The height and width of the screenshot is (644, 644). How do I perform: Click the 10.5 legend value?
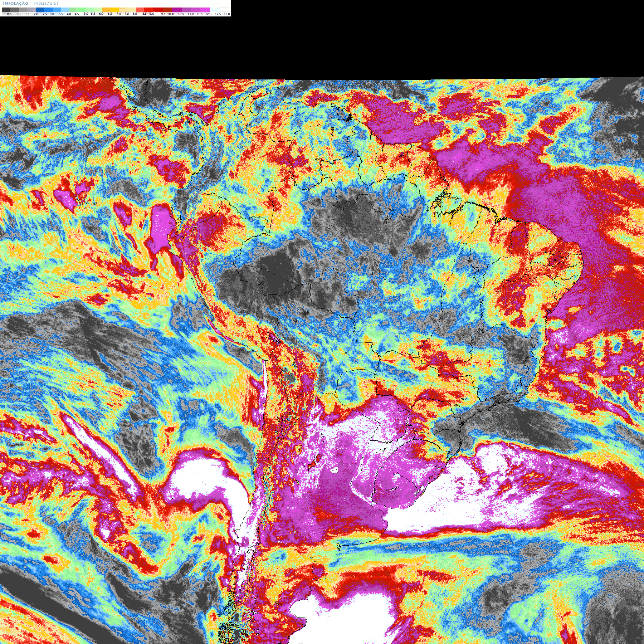(x=181, y=14)
